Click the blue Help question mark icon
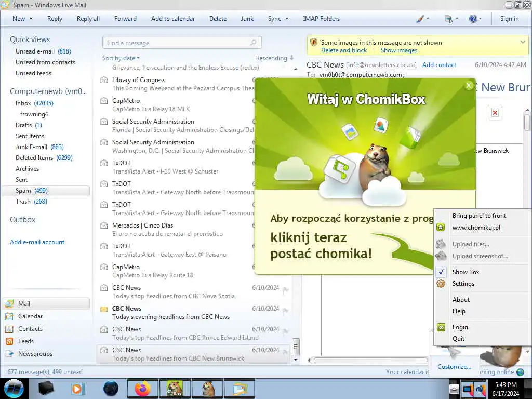 click(x=473, y=19)
